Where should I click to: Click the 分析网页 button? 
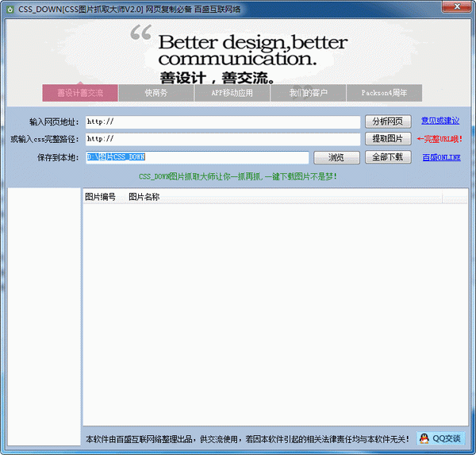coord(388,121)
